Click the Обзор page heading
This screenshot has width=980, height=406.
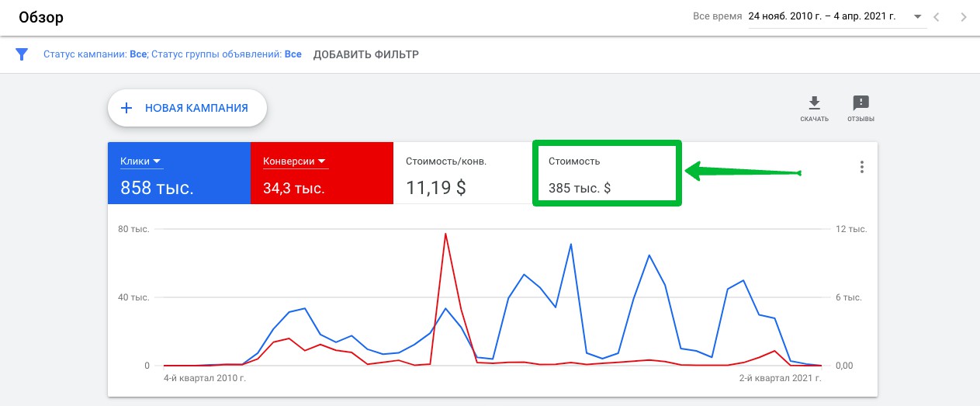pos(41,17)
